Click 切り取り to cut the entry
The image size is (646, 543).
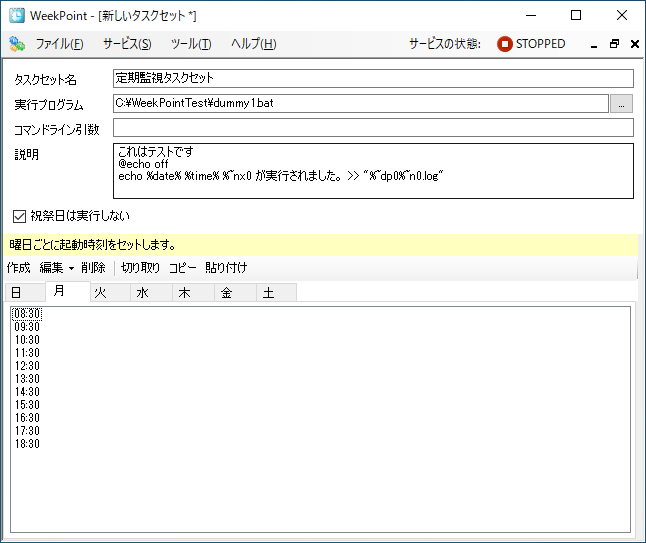(140, 268)
